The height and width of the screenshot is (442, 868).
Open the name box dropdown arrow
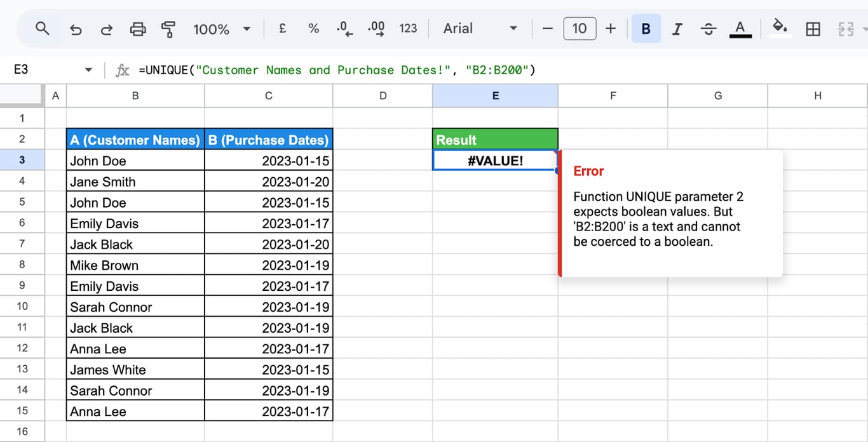coord(88,70)
